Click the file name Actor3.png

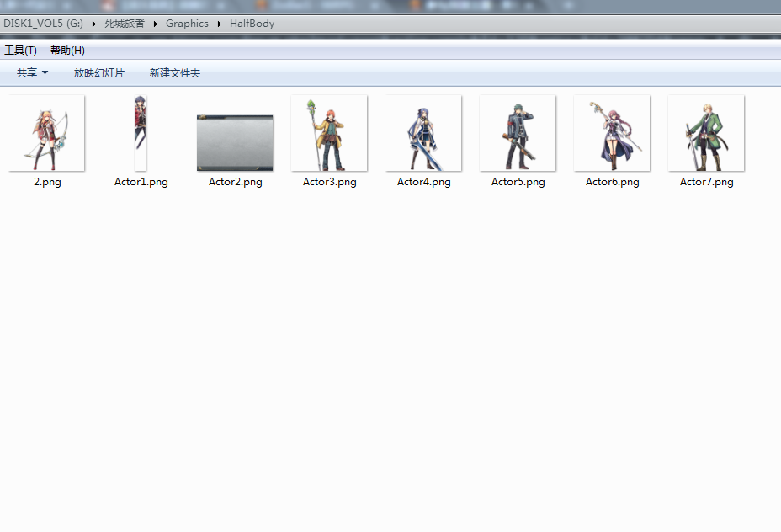[329, 183]
